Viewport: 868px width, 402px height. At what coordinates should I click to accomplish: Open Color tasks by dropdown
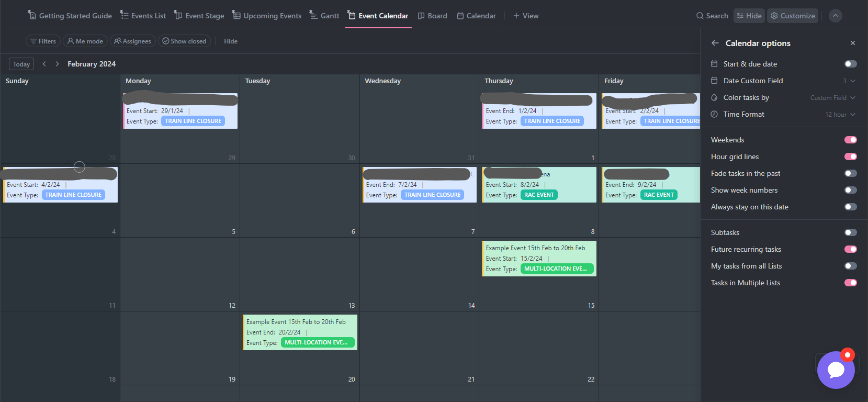click(833, 97)
